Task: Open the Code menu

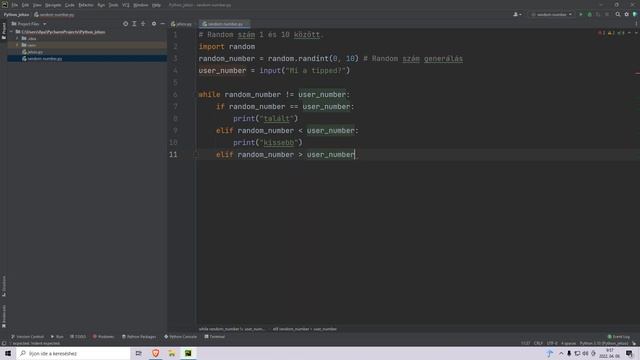Action: (70, 5)
